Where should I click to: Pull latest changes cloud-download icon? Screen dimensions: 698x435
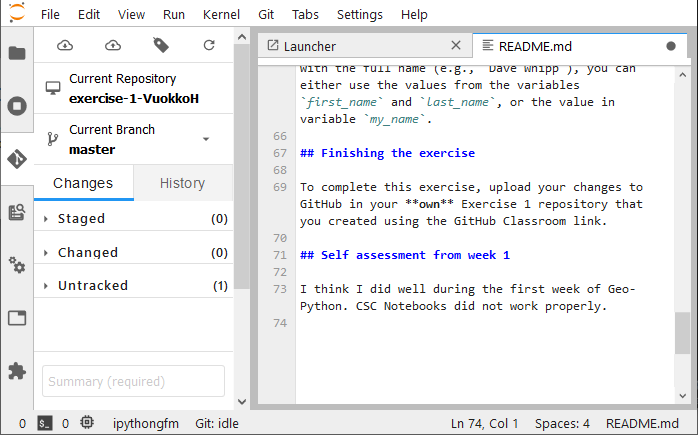[65, 45]
